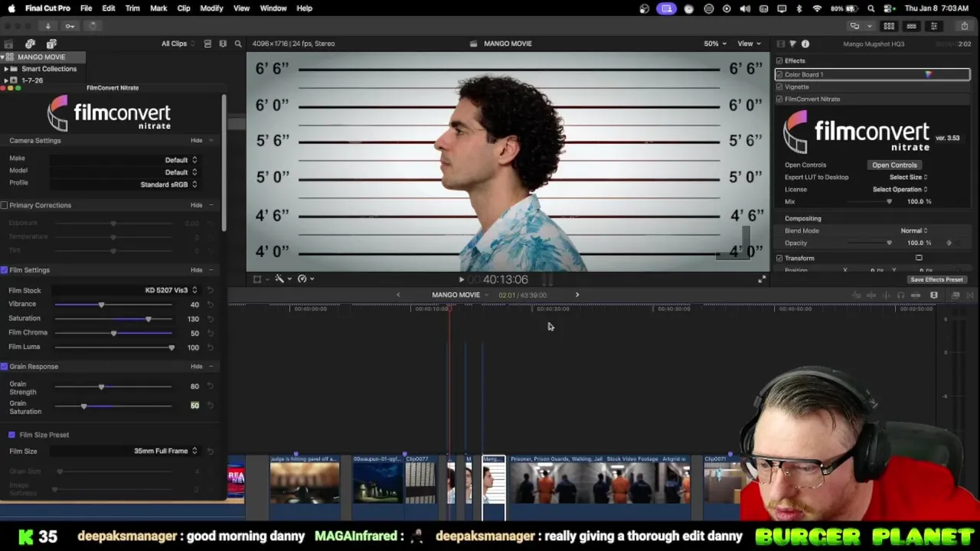Adjust the Saturation slider
Viewport: 980px width, 551px height.
(113, 318)
